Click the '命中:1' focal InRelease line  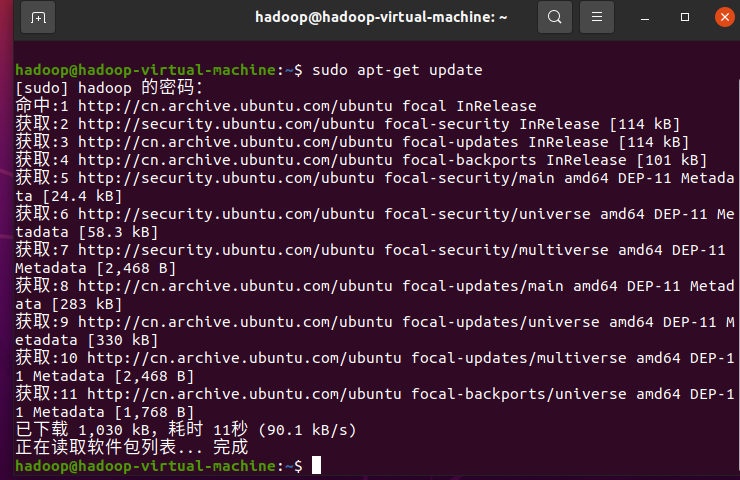(x=276, y=106)
